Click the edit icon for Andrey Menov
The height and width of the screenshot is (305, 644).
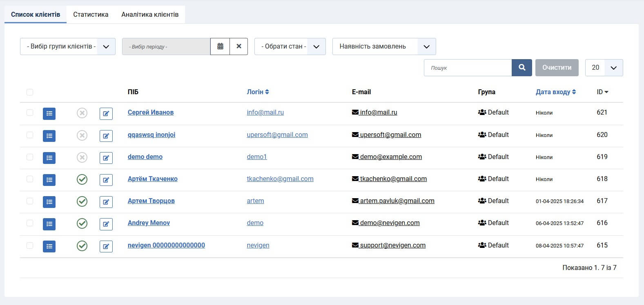coord(106,224)
